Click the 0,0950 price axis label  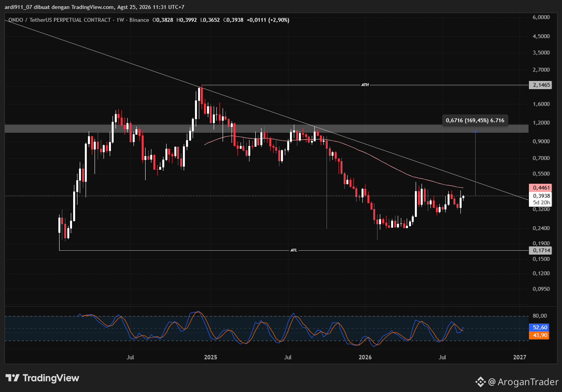[x=541, y=289]
